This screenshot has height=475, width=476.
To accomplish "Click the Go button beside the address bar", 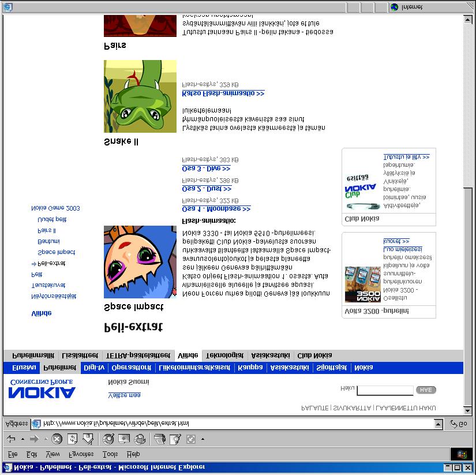I will coord(459,424).
